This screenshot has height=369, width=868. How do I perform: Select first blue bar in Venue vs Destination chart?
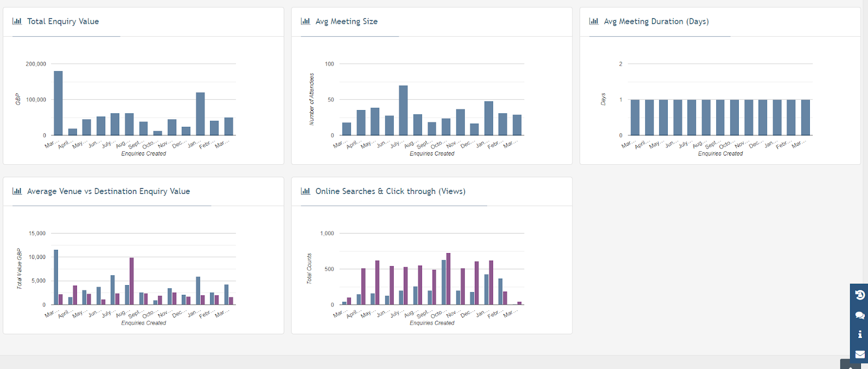56,277
